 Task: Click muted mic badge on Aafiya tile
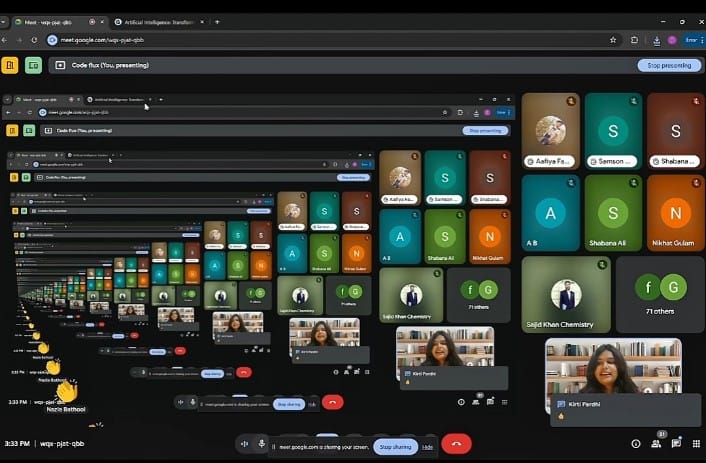571,101
